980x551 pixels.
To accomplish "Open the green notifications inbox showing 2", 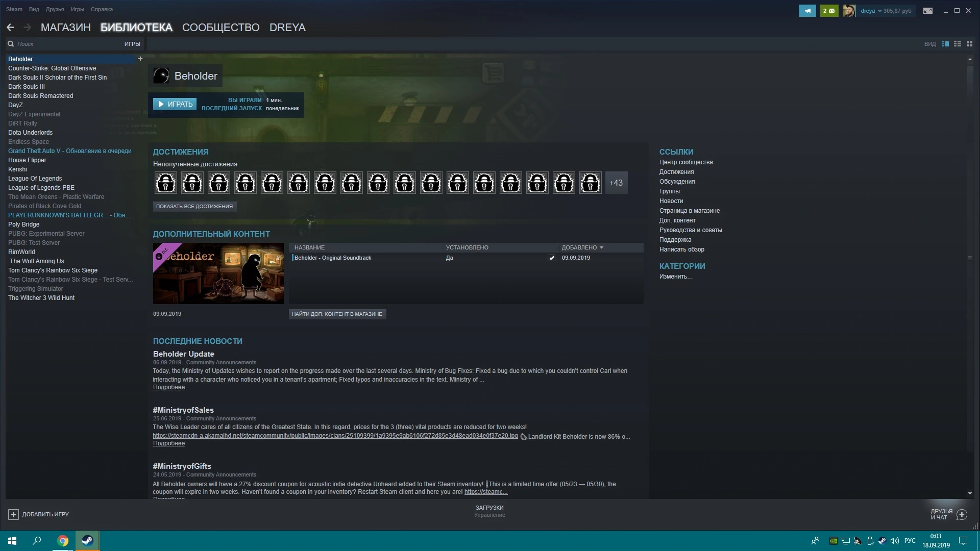I will tap(829, 11).
